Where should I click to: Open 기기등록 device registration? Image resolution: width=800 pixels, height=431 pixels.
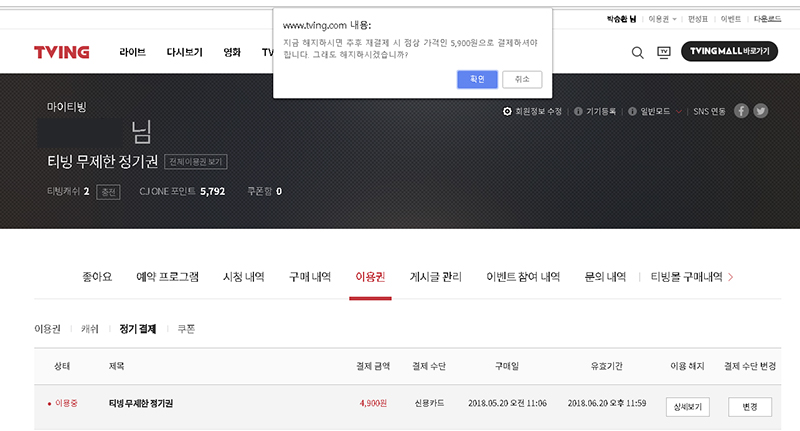[x=601, y=111]
